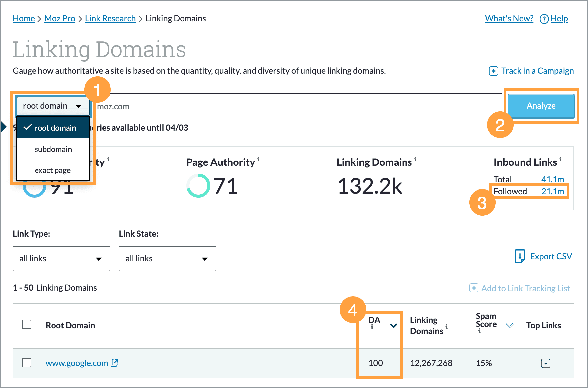Open the Link Type all links dropdown
The height and width of the screenshot is (388, 588).
61,259
